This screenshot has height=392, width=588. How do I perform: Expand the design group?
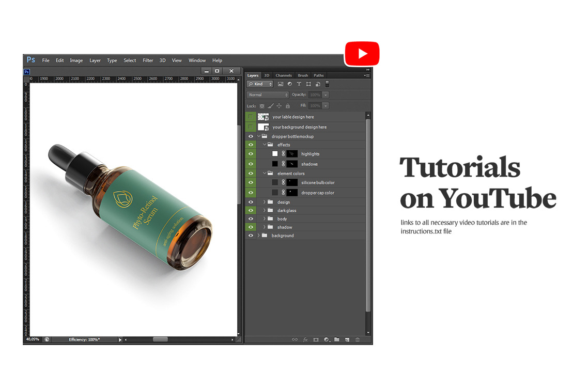tap(265, 202)
